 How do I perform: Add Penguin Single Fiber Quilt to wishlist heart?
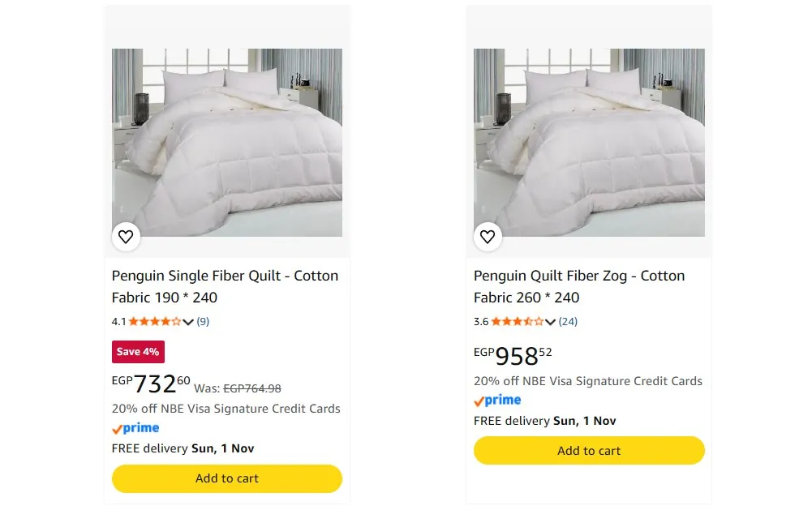126,237
